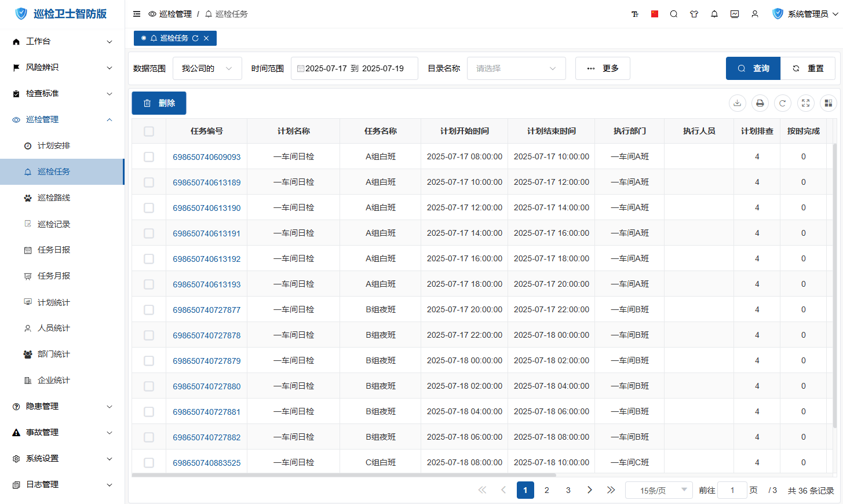Toggle fullscreen for the table

pyautogui.click(x=805, y=103)
